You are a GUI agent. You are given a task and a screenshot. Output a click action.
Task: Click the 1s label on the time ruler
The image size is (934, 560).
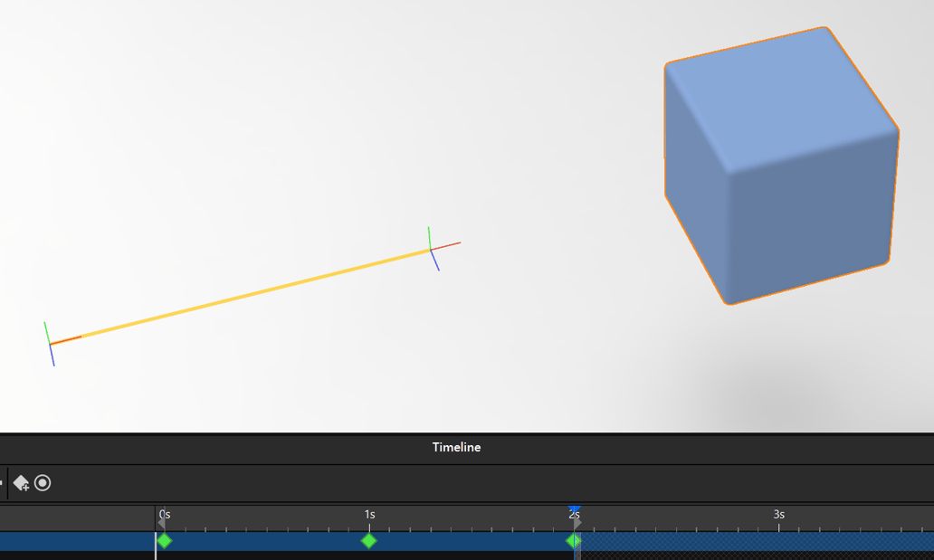(370, 514)
